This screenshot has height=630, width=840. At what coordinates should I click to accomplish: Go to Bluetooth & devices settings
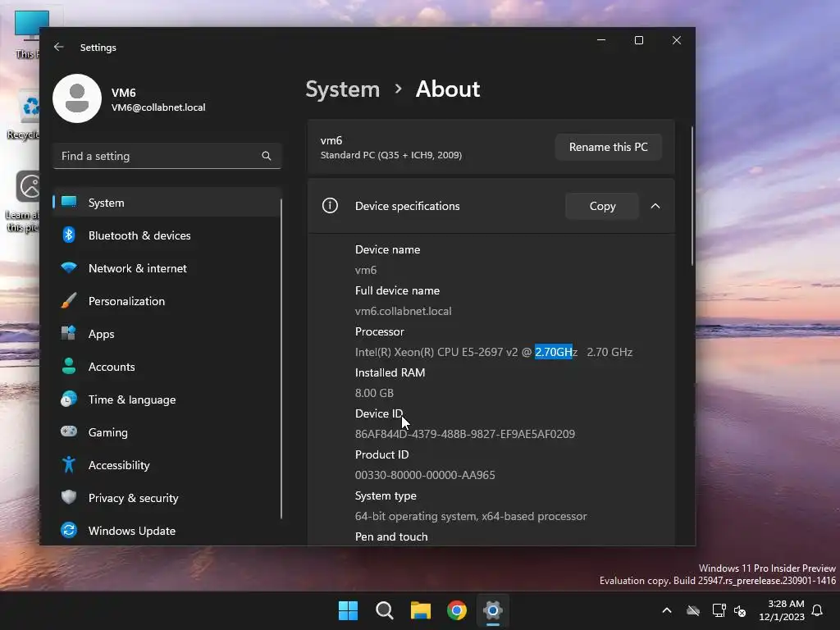click(167, 235)
